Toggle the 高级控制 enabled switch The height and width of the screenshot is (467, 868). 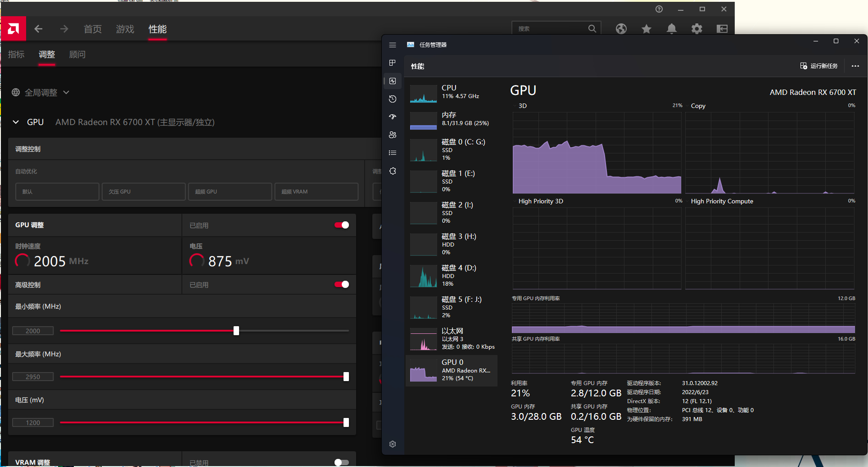click(342, 284)
